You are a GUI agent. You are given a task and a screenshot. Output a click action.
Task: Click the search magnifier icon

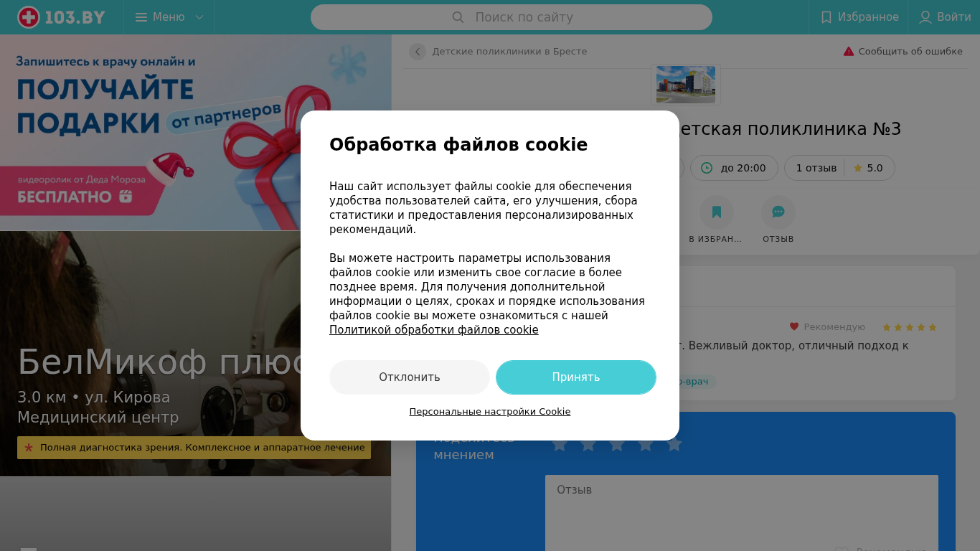(458, 17)
